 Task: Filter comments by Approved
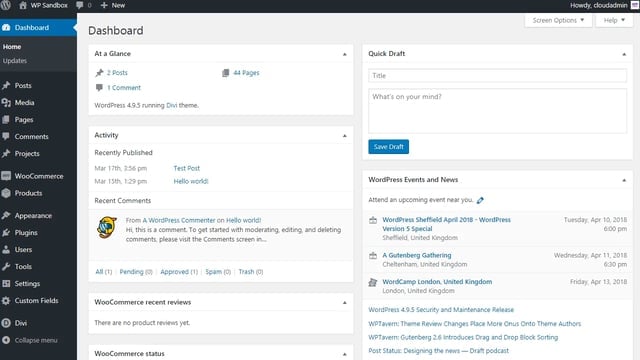(179, 272)
